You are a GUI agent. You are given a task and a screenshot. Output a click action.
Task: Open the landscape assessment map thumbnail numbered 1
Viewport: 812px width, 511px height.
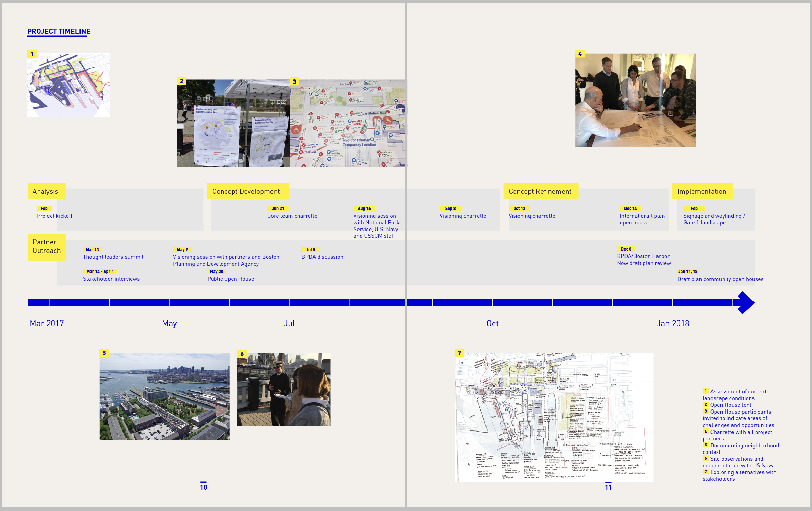click(68, 85)
